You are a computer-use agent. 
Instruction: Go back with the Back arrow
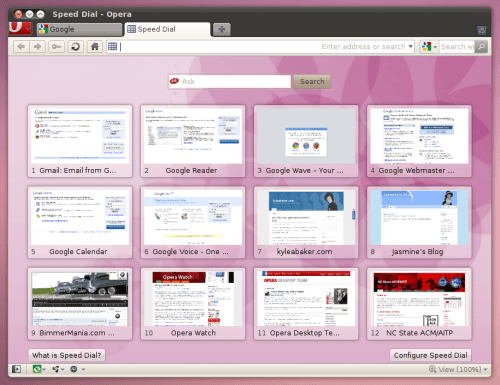(21, 46)
